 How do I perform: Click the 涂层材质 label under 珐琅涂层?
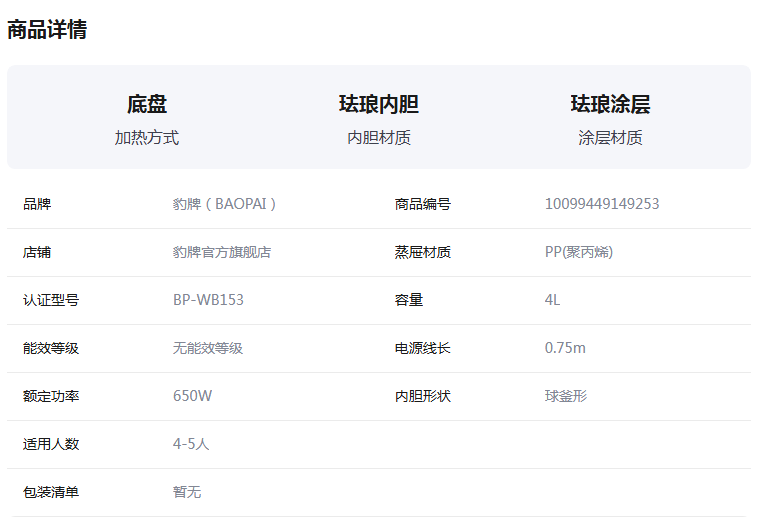pyautogui.click(x=610, y=138)
